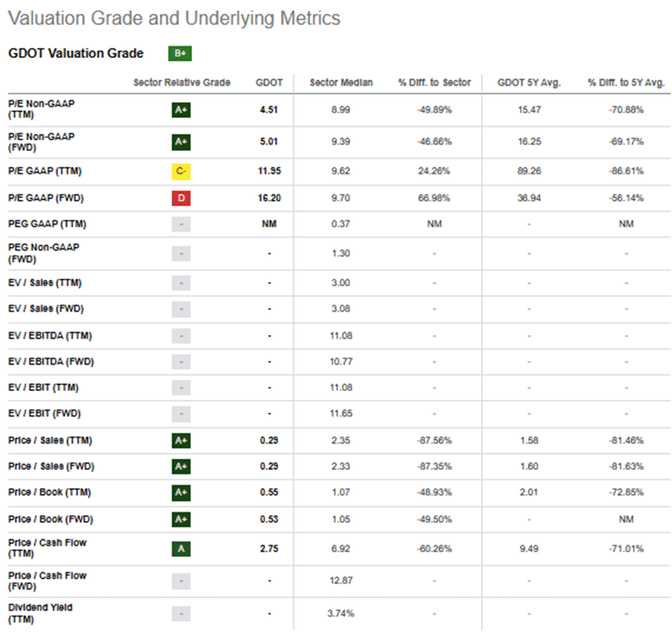Click grey grade badge for Price / Cash Flow (FWD)

pos(182,582)
